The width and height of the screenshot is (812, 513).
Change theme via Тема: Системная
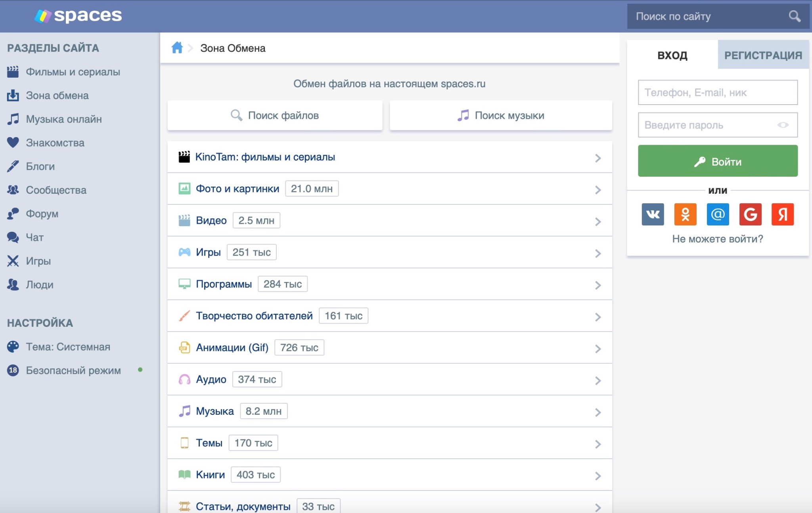(68, 347)
